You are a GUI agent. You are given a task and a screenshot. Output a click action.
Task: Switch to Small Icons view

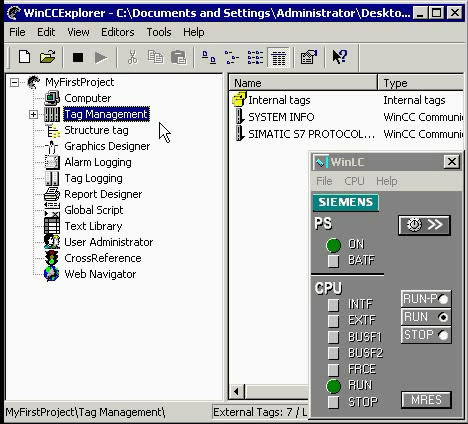point(232,57)
